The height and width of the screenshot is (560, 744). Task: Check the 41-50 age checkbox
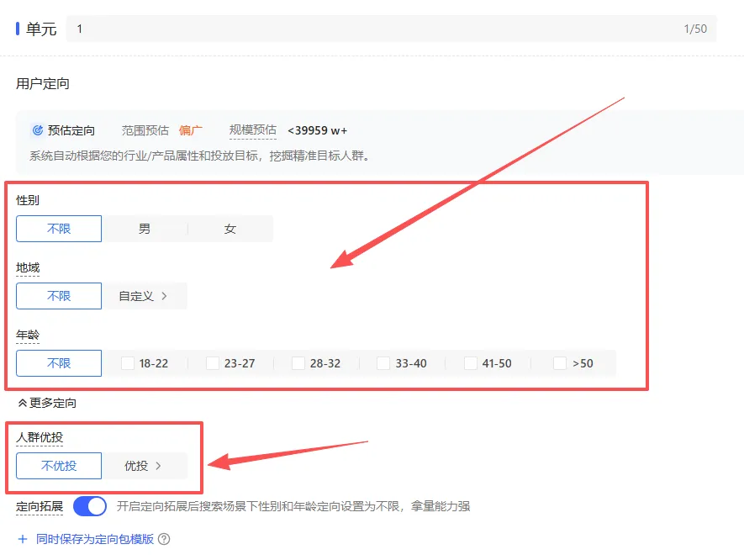pos(470,362)
